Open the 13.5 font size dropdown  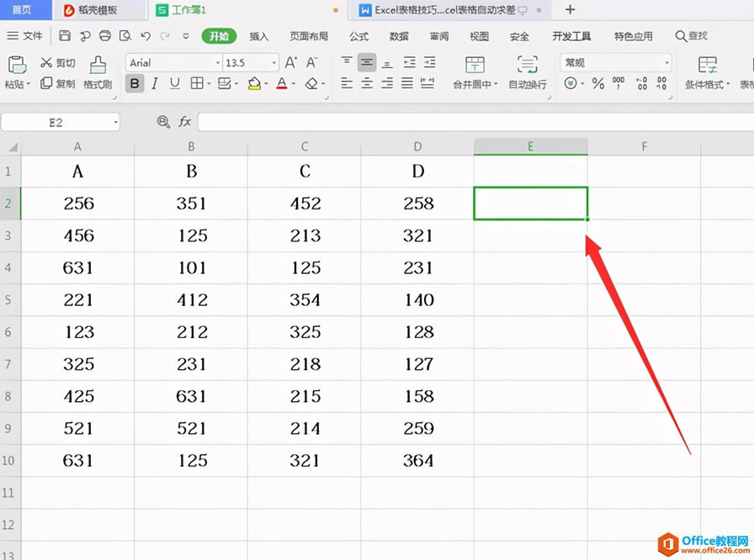[274, 63]
